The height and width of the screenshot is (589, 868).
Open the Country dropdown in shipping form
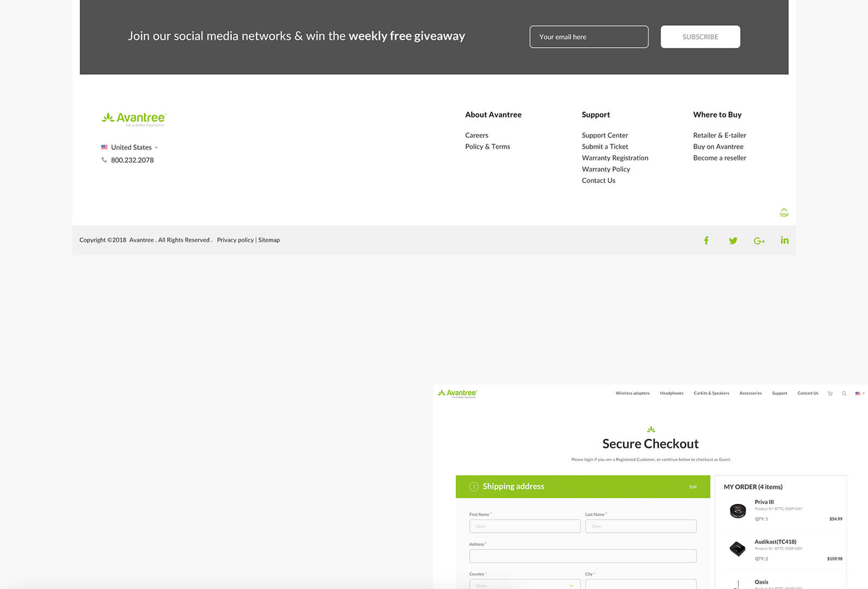pos(525,585)
